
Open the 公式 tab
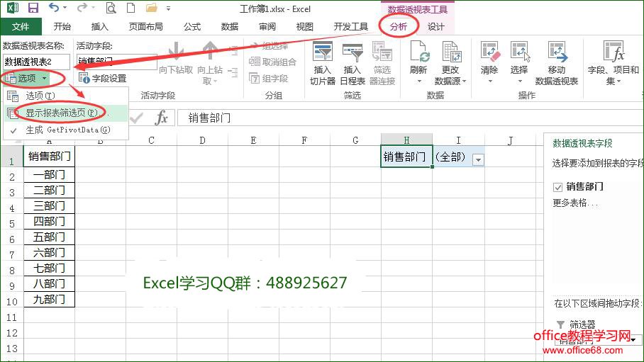click(191, 27)
